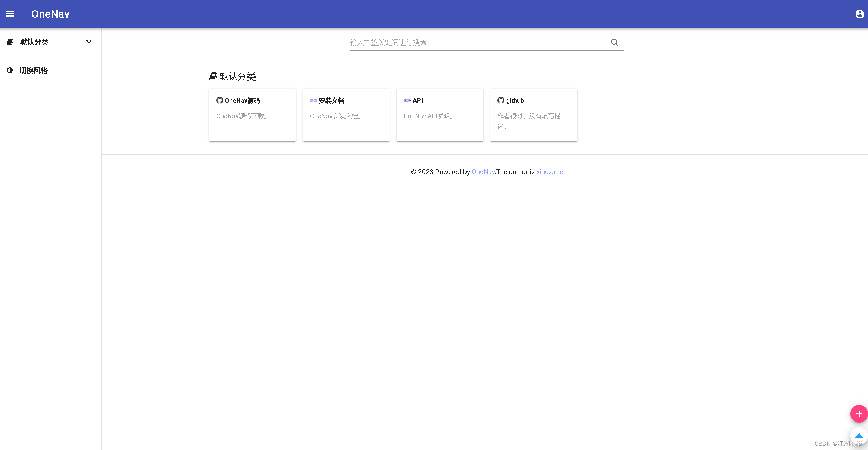Open the OneNav源码 bookmark title
868x450 pixels.
tap(242, 101)
